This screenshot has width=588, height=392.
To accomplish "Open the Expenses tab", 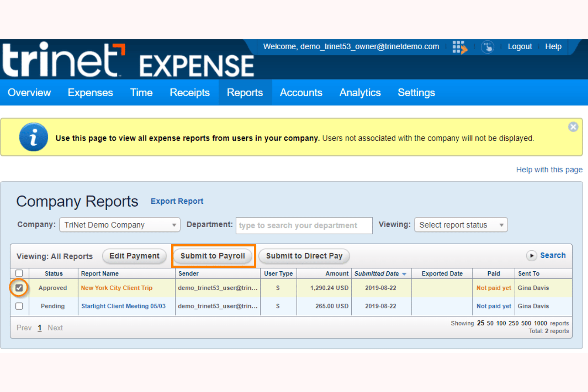I will tap(90, 93).
